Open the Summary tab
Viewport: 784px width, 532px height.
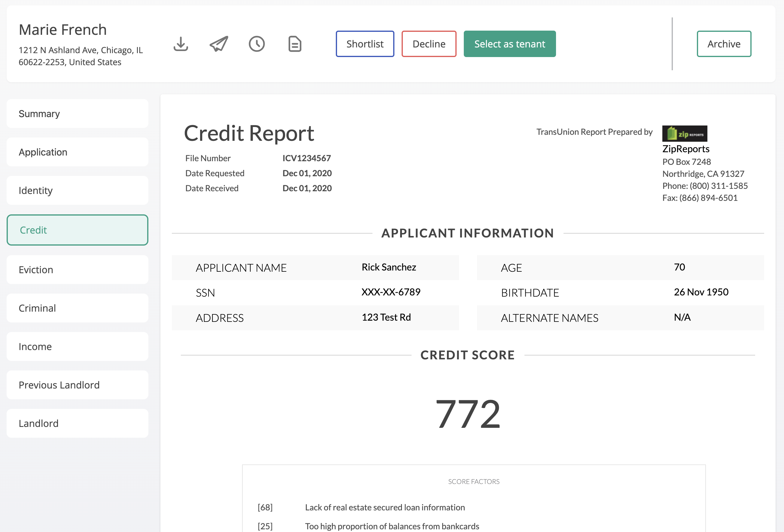pos(77,113)
